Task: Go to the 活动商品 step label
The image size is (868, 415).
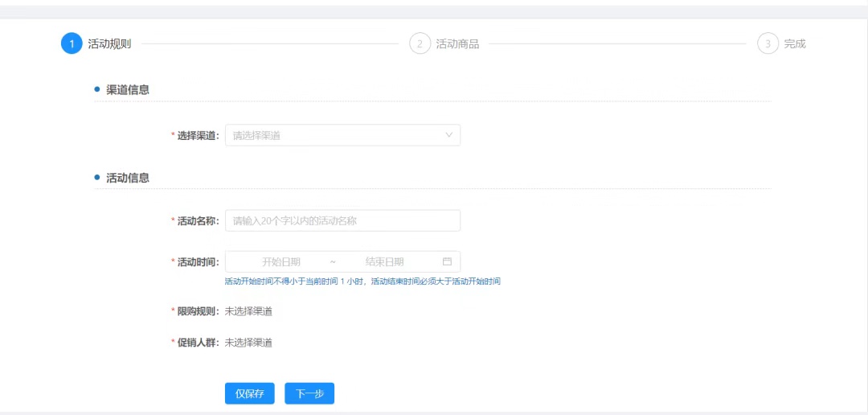Action: click(x=457, y=44)
